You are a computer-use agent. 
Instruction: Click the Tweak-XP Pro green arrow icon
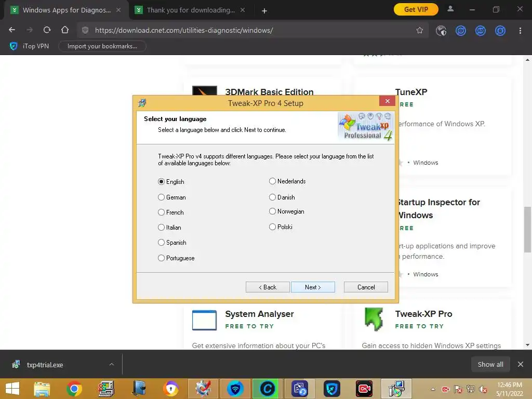tap(374, 320)
